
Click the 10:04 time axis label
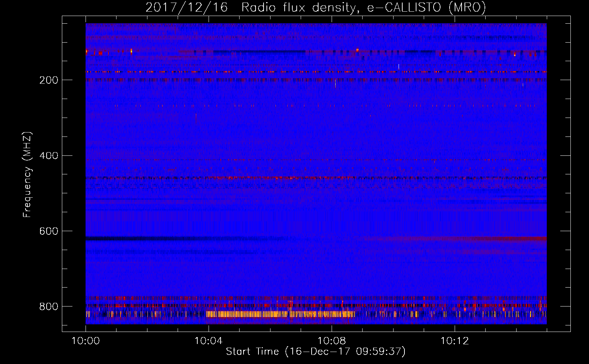(208, 341)
